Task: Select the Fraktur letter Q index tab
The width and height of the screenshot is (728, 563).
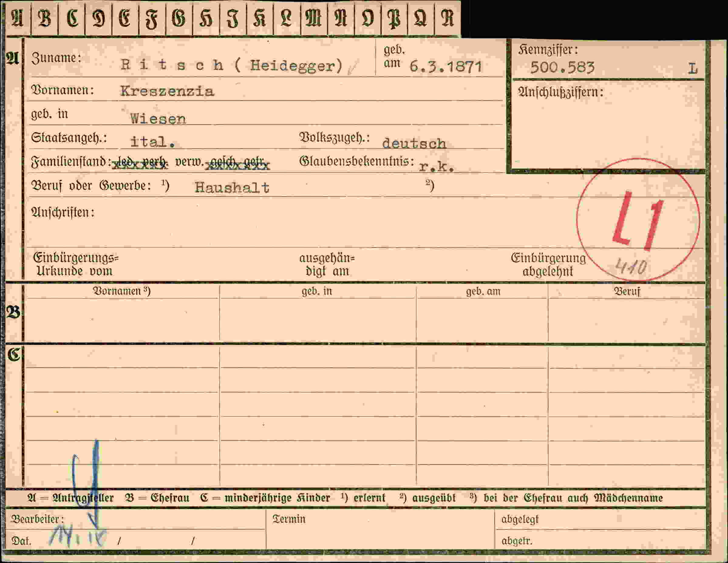Action: 421,18
